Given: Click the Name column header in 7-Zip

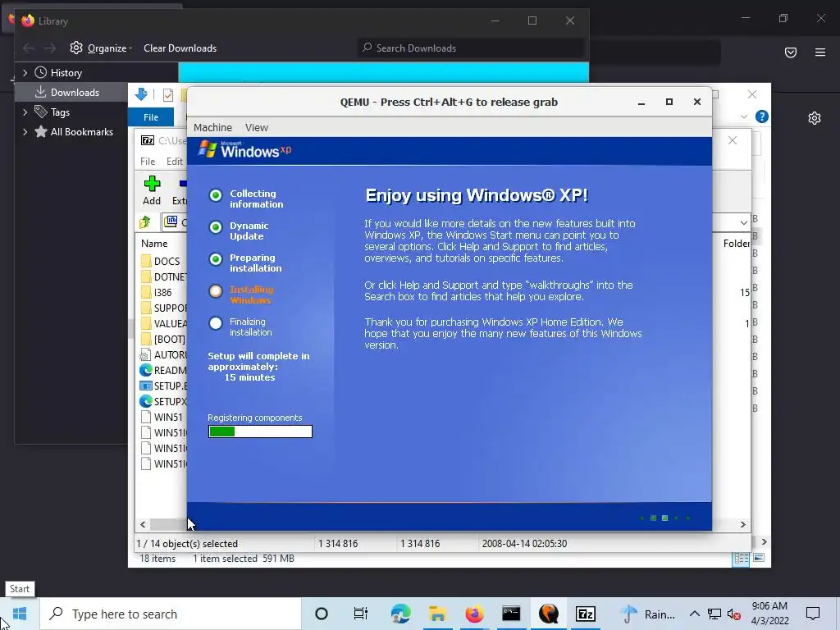Looking at the screenshot, I should [x=154, y=243].
